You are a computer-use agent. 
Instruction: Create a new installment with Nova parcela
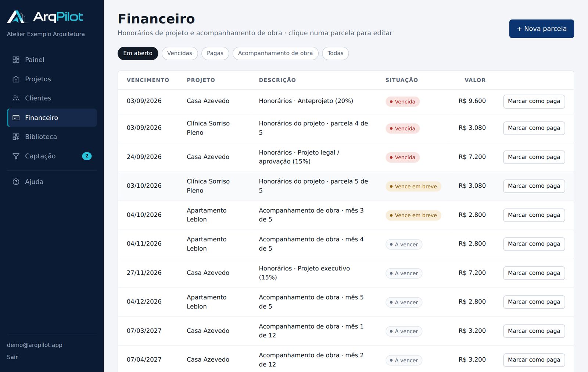click(542, 29)
